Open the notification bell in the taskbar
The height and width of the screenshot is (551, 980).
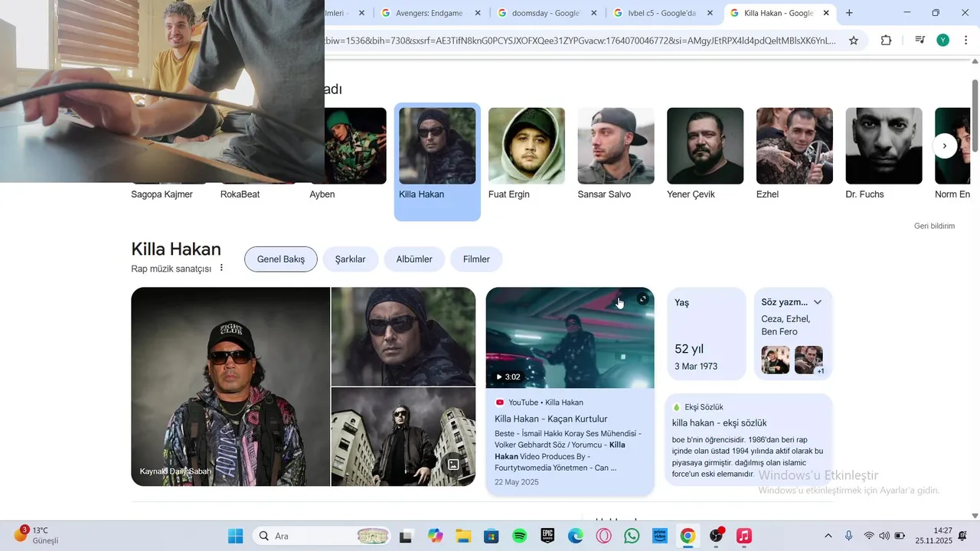962,536
